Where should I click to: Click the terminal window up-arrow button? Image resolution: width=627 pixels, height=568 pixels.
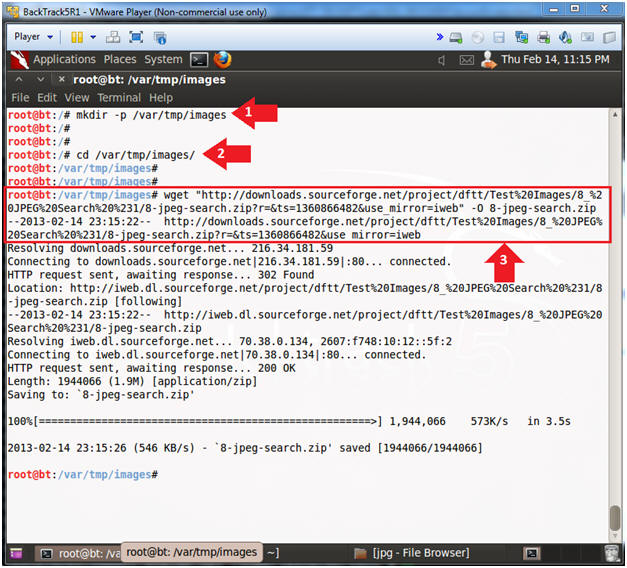pyautogui.click(x=19, y=79)
